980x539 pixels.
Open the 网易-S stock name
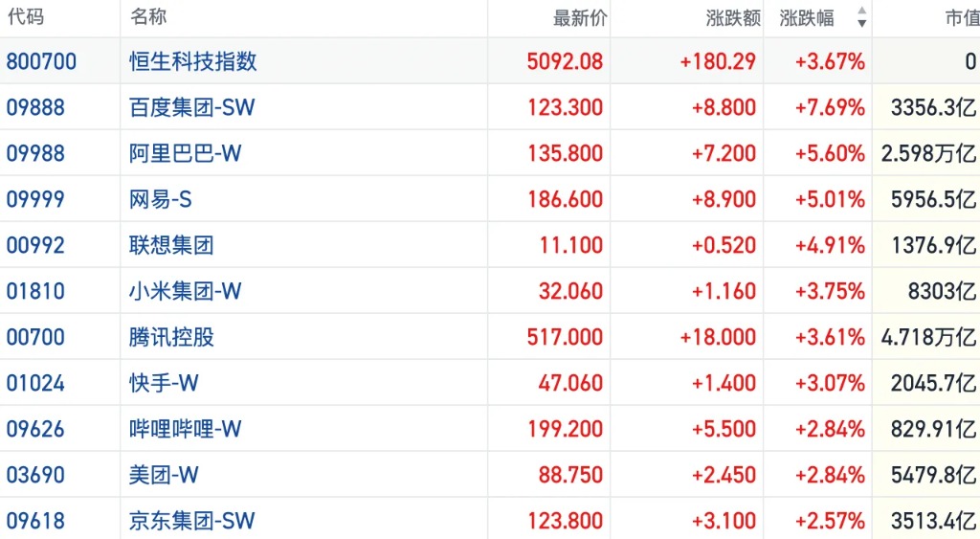point(161,199)
